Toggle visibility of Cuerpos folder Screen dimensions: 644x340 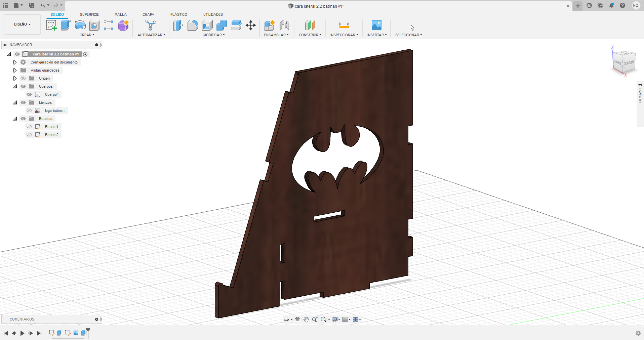click(x=23, y=86)
